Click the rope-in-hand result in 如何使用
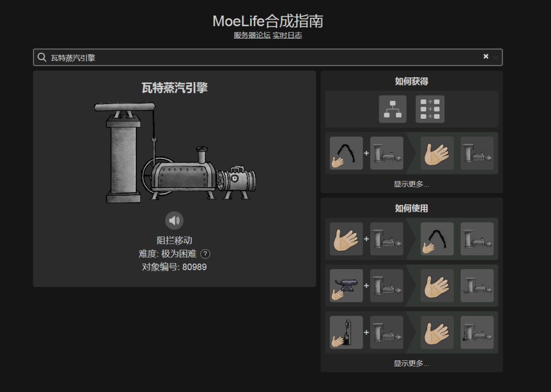 pos(437,239)
